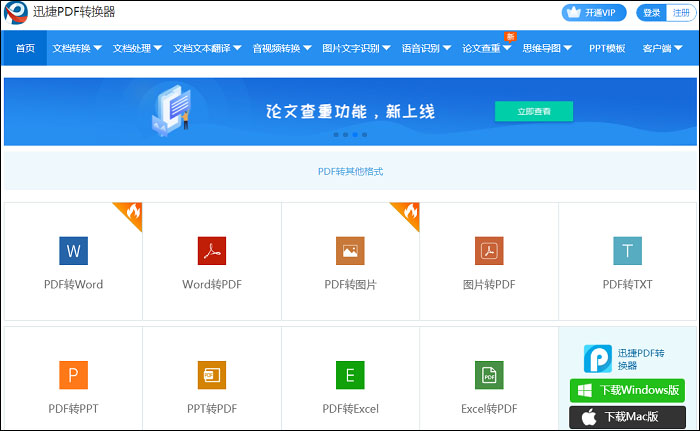Click the 迅捷PDF转换器 text in the download panel
This screenshot has width=700, height=431.
pyautogui.click(x=641, y=359)
